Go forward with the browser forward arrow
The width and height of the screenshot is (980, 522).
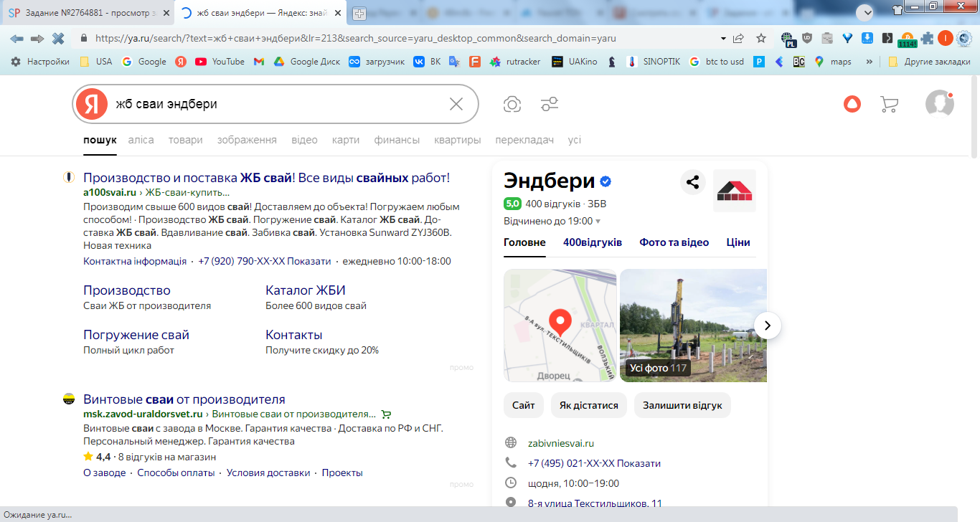click(37, 39)
